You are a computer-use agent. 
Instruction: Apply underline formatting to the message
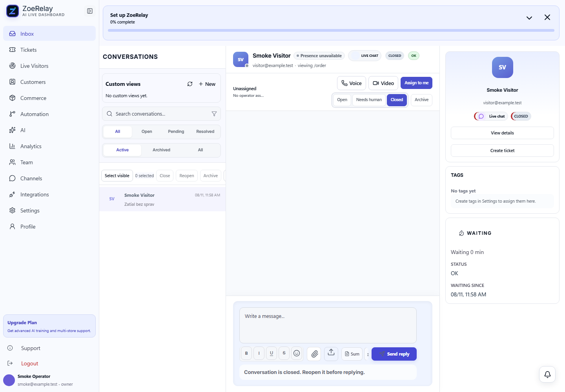(272, 353)
